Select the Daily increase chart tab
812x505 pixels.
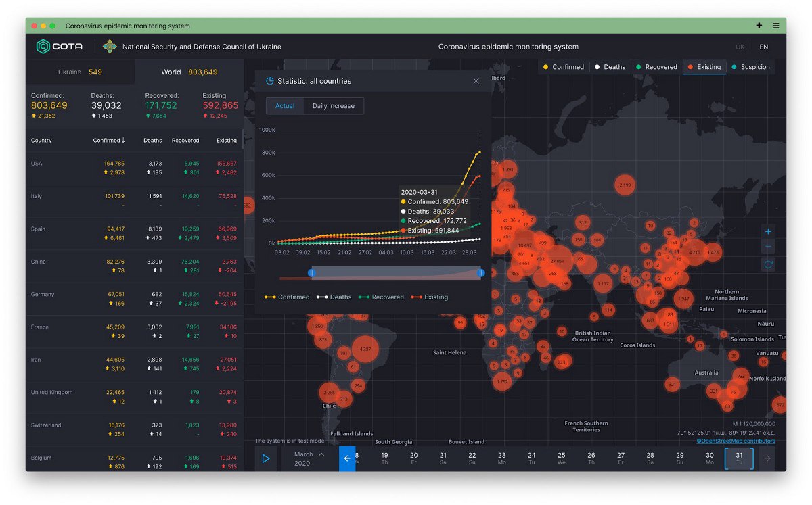click(334, 106)
